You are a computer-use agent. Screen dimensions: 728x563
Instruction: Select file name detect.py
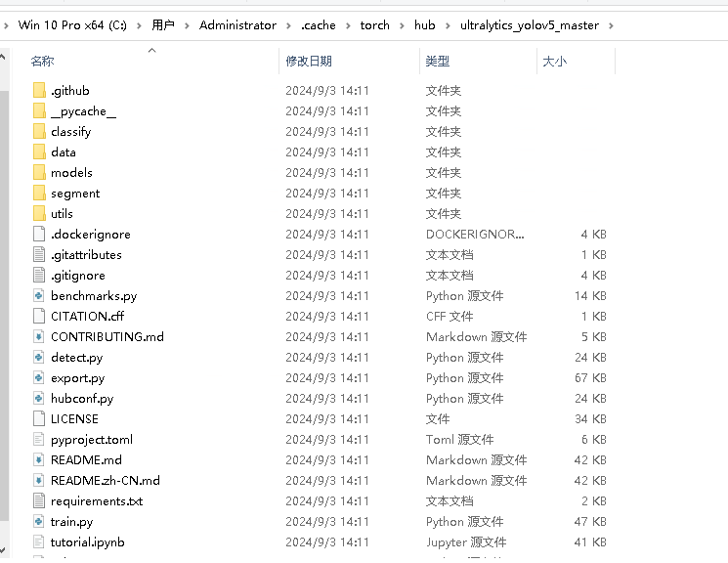click(76, 358)
